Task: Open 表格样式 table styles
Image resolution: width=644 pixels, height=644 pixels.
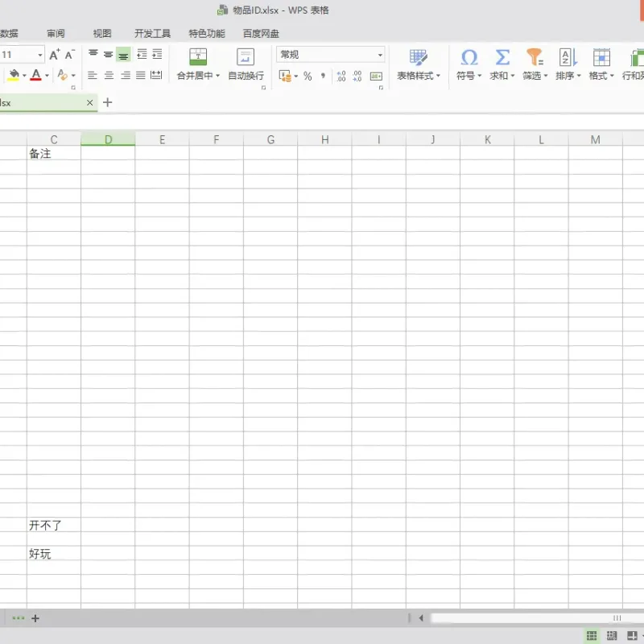Action: tap(419, 64)
